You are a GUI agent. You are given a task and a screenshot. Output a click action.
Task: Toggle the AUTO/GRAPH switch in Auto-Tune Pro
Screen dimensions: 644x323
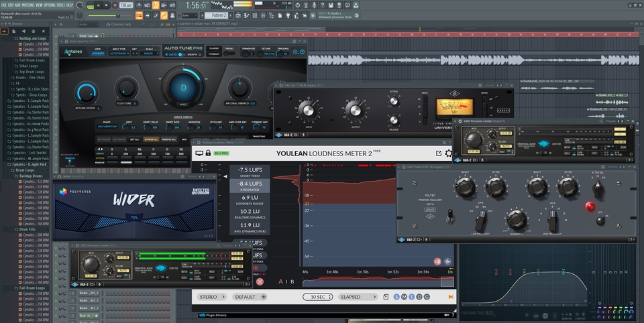tap(182, 54)
